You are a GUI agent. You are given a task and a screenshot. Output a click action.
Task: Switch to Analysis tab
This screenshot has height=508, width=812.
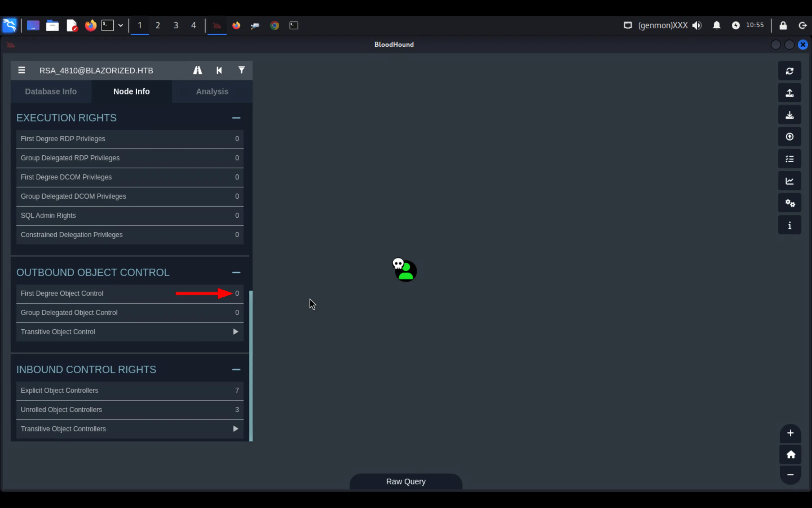pyautogui.click(x=212, y=91)
